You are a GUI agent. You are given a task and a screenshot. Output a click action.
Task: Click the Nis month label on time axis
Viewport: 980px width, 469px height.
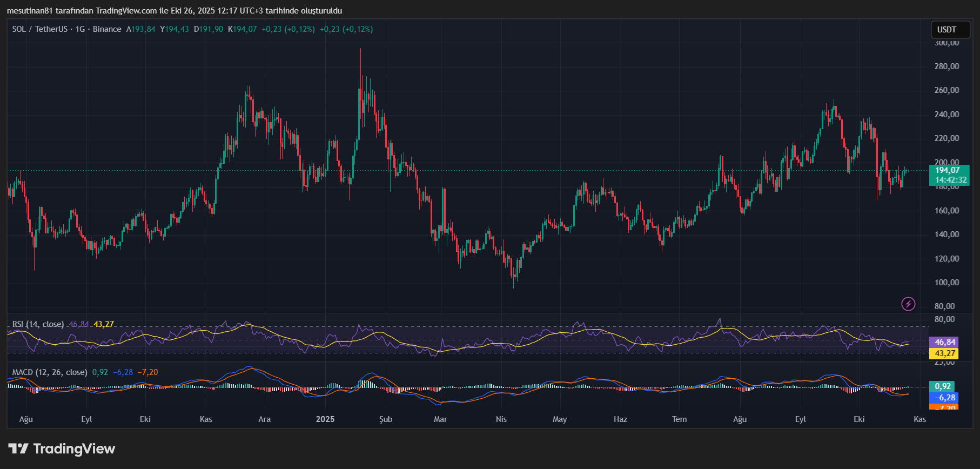pyautogui.click(x=501, y=419)
